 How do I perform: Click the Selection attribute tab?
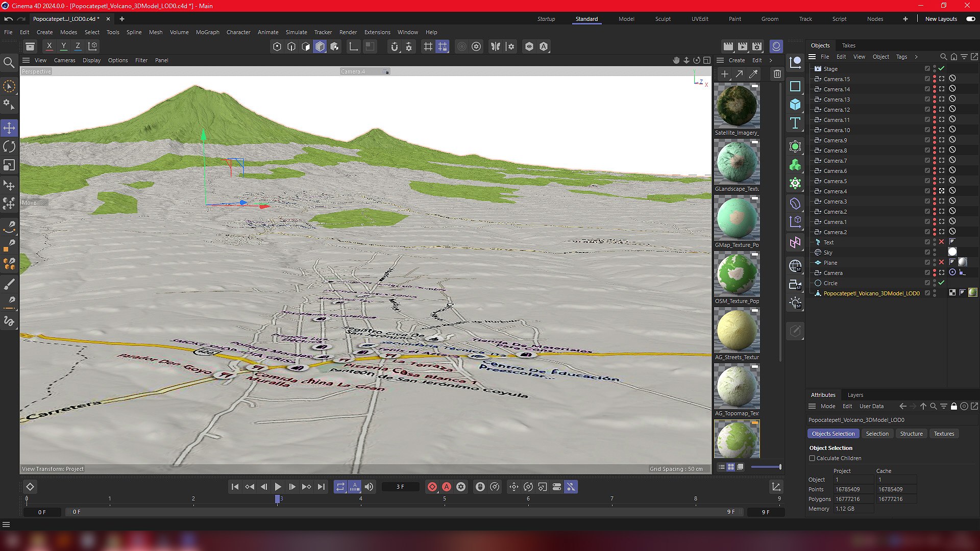click(x=877, y=434)
